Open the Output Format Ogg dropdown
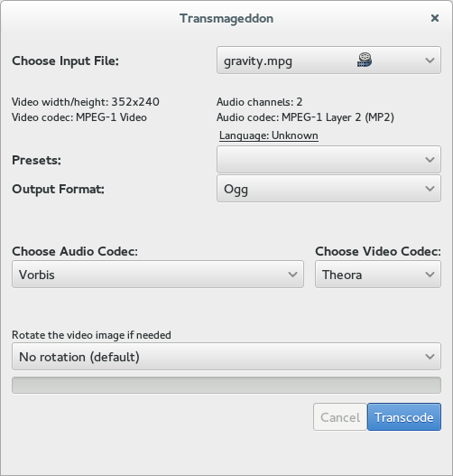This screenshot has height=476, width=453. click(x=328, y=189)
